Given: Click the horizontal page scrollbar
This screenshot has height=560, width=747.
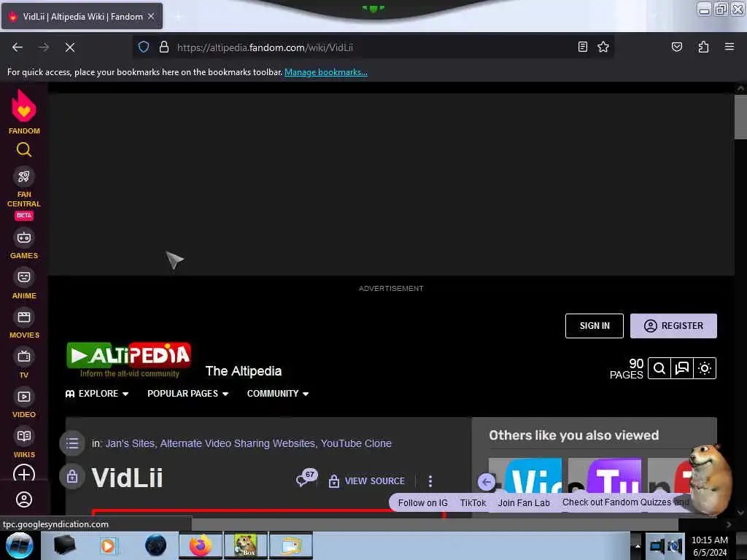Looking at the screenshot, I should [x=435, y=524].
